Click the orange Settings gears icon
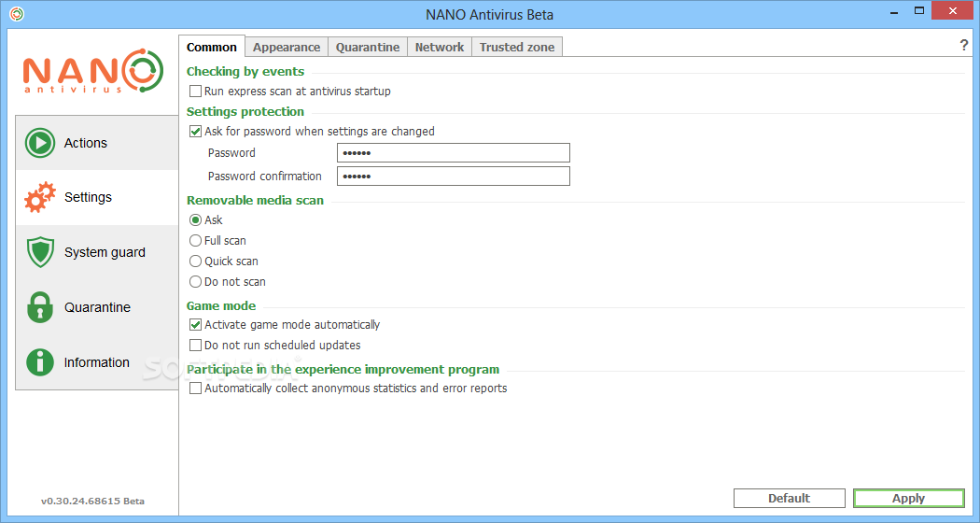The width and height of the screenshot is (980, 523). click(40, 197)
